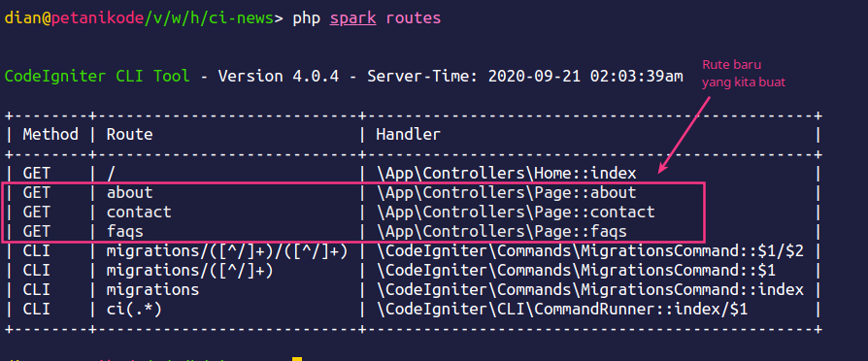The image size is (868, 361).
Task: Click the MigrationsCommand::$1/$2 handler
Action: tap(590, 251)
